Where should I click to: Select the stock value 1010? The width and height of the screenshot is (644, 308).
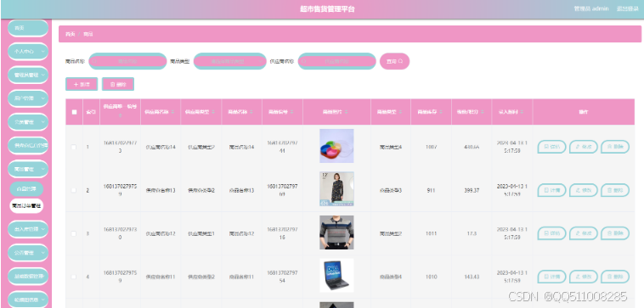[432, 277]
